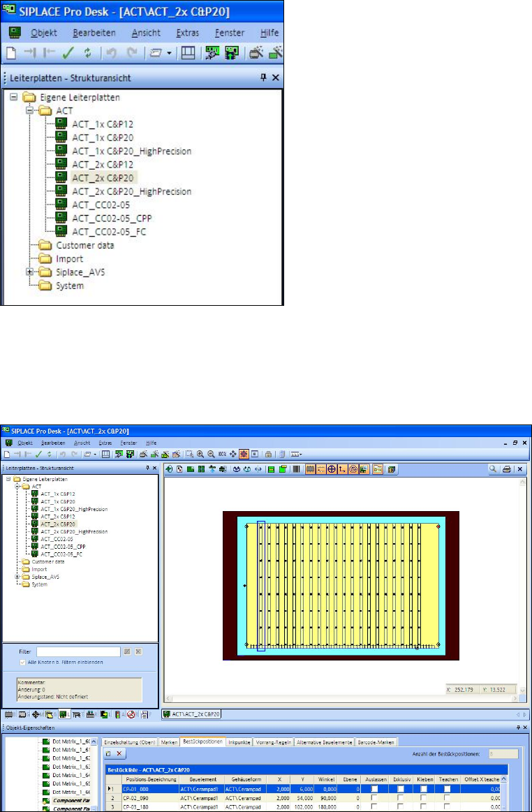This screenshot has width=532, height=812.
Task: Switch to the Marken tab
Action: (170, 741)
